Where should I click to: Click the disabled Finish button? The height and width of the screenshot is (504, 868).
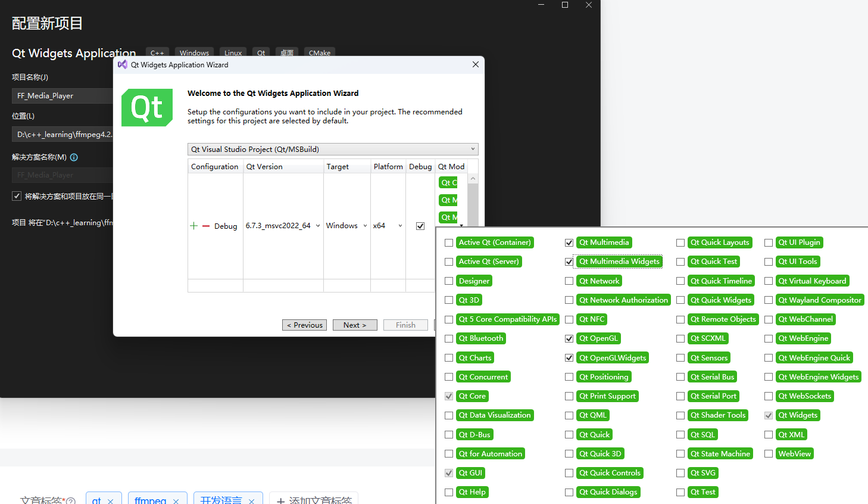(x=405, y=325)
